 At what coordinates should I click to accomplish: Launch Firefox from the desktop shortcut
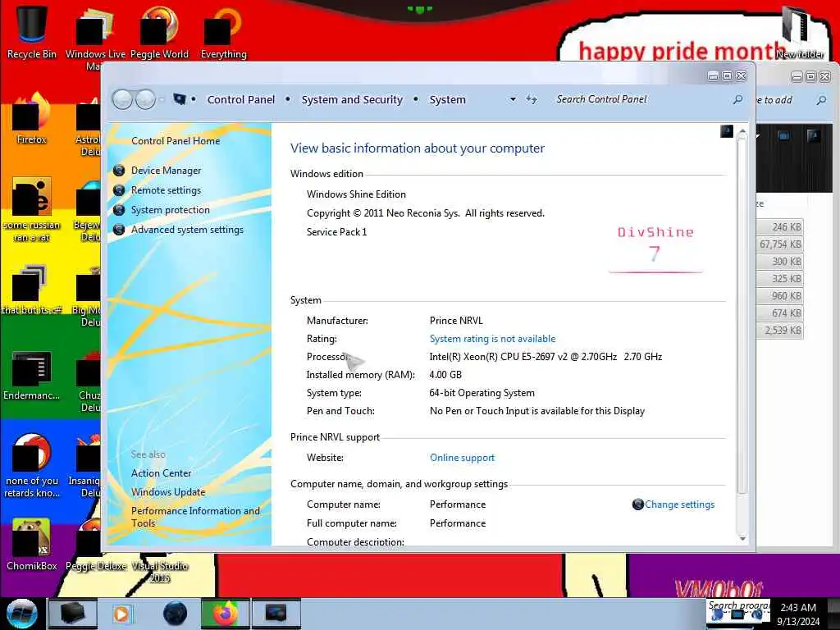pyautogui.click(x=32, y=119)
